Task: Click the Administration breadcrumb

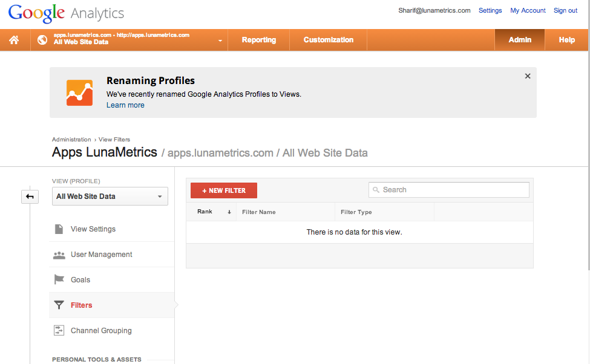Action: pyautogui.click(x=71, y=140)
